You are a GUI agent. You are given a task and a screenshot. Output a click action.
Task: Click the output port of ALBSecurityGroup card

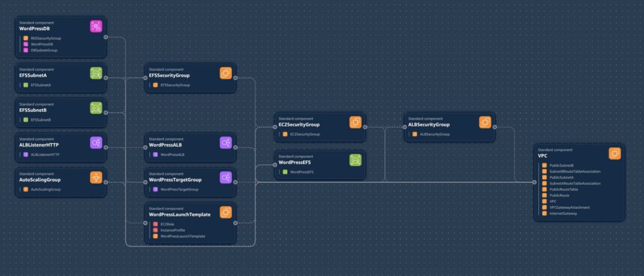click(x=494, y=127)
